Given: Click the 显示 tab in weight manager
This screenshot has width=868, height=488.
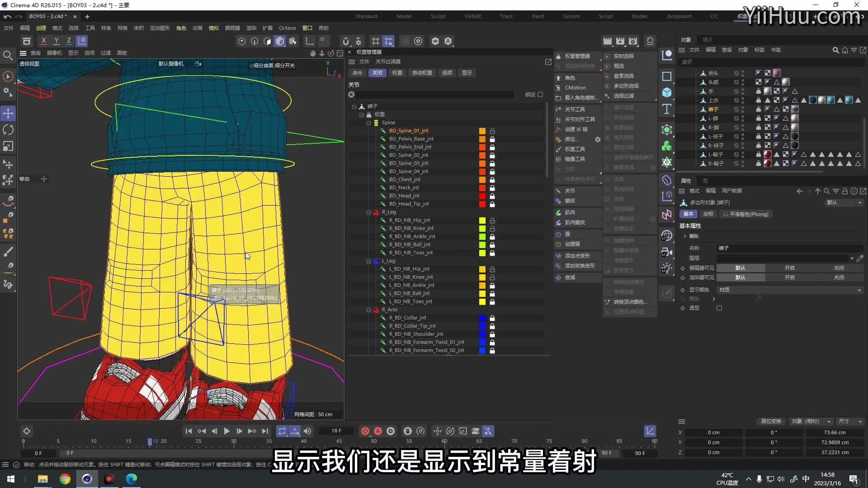Looking at the screenshot, I should [467, 73].
